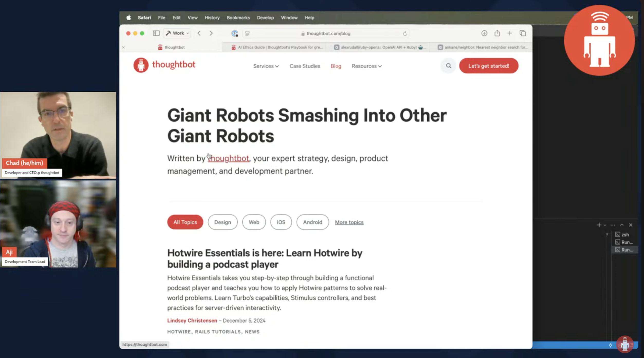Filter posts by Web topic
Screen dimensions: 644x358
pos(254,222)
